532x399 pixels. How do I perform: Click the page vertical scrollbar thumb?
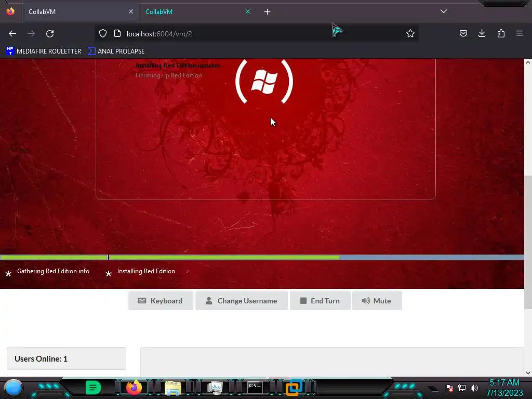(x=528, y=242)
